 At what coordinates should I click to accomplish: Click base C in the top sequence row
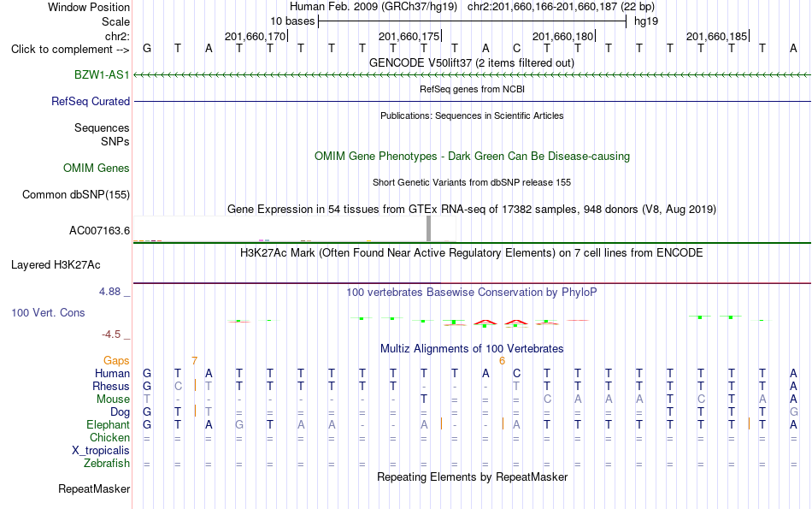516,49
